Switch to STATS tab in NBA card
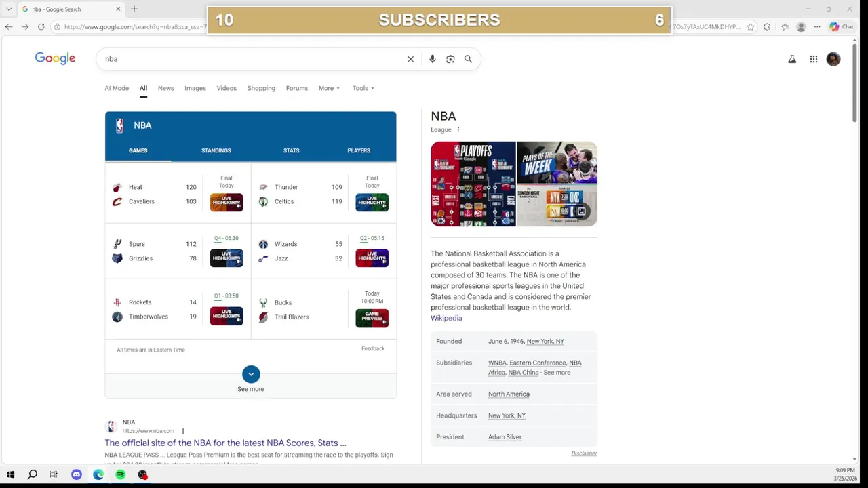The height and width of the screenshot is (488, 868). (291, 150)
